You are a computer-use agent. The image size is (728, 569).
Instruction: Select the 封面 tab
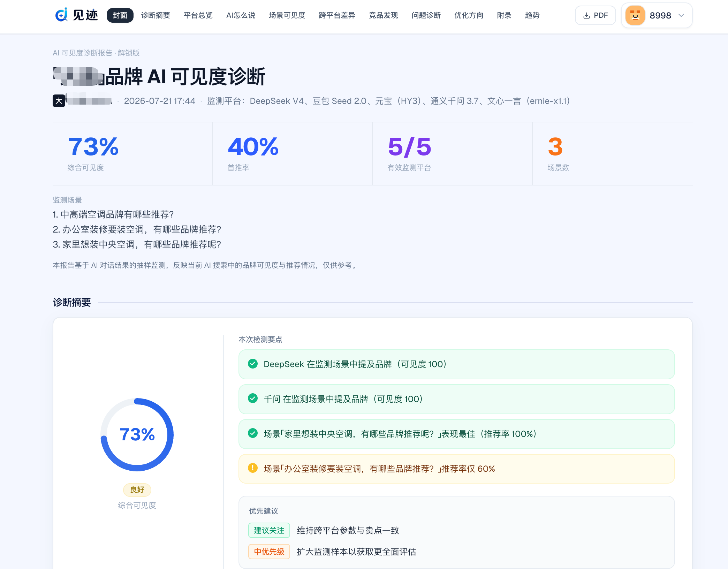[120, 15]
